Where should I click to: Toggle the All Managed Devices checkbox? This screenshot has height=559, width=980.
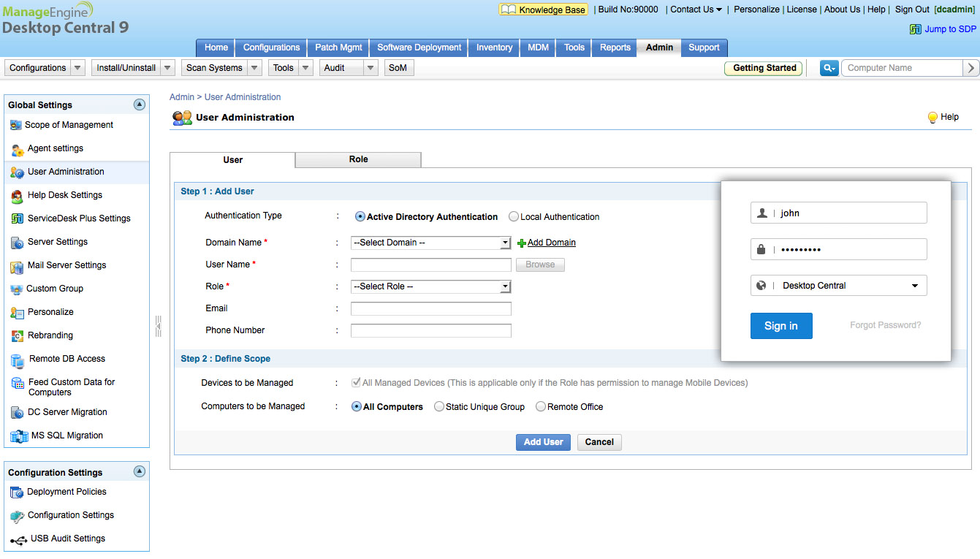(356, 382)
